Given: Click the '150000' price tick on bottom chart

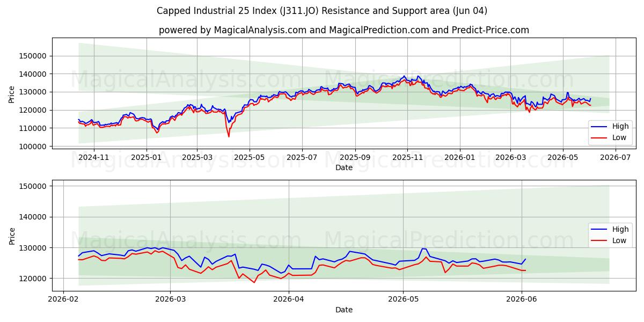Looking at the screenshot, I should (33, 186).
